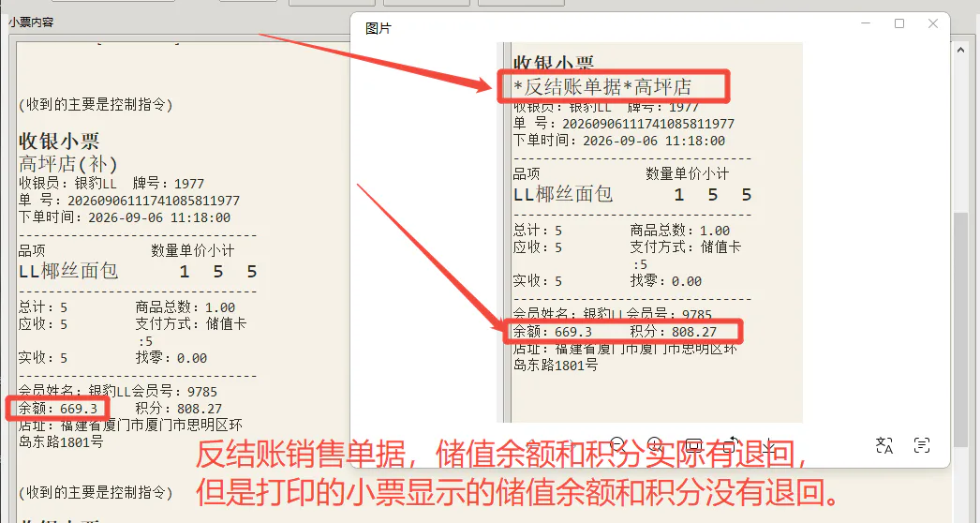
Task: Click 品项 header in image viewer receipt
Action: pyautogui.click(x=527, y=173)
